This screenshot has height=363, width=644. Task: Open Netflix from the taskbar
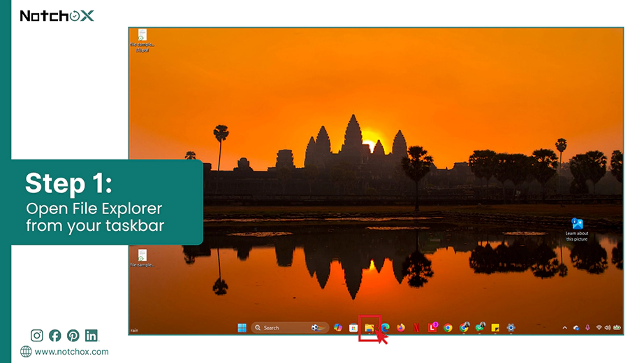point(416,327)
